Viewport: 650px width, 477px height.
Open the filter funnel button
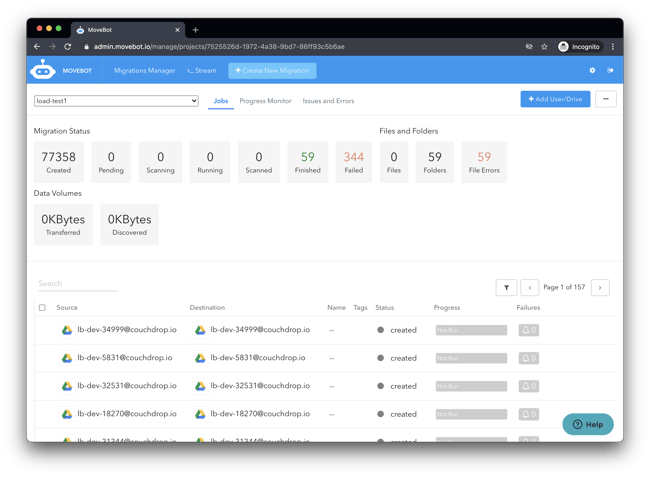(506, 288)
